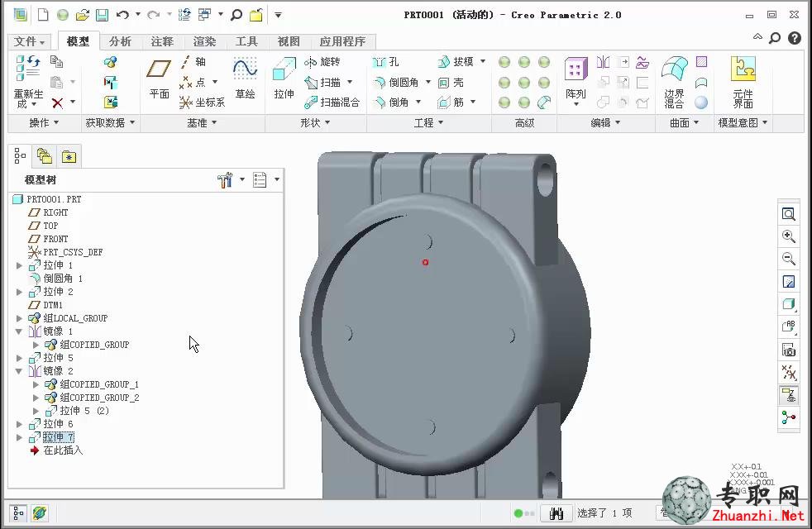Screen dimensions: 812x529
Task: Select the 壳 (Shell) tool
Action: tap(451, 83)
